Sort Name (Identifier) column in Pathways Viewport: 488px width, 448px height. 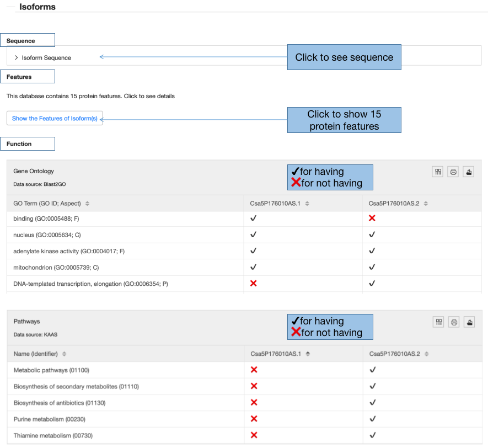tap(64, 354)
